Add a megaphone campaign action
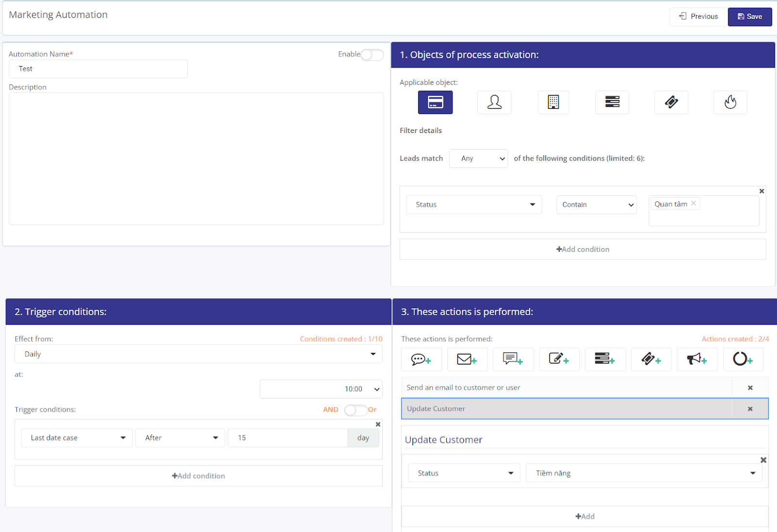 697,359
